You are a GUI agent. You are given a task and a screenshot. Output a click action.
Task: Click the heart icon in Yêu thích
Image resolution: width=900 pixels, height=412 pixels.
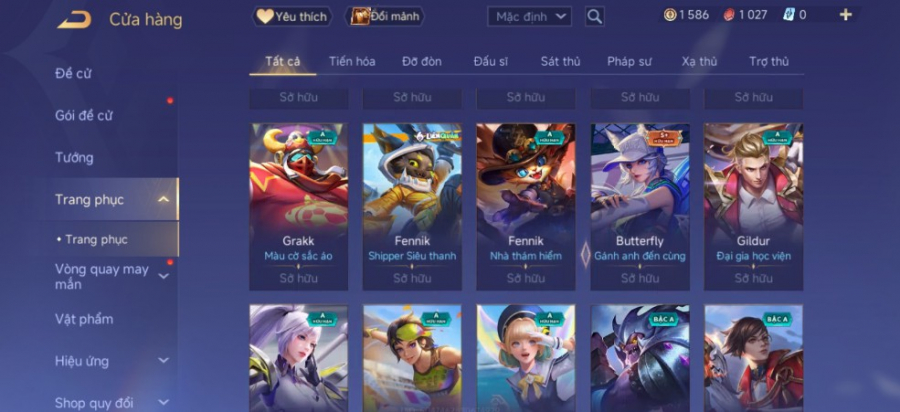[265, 16]
